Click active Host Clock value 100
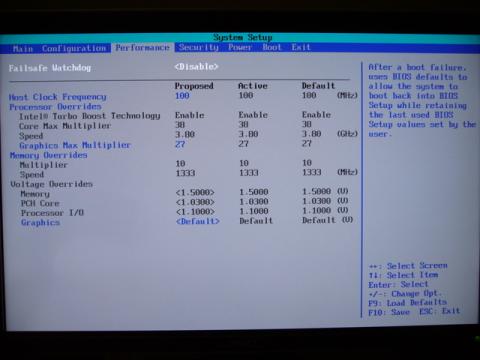This screenshot has height=360, width=480. (246, 95)
